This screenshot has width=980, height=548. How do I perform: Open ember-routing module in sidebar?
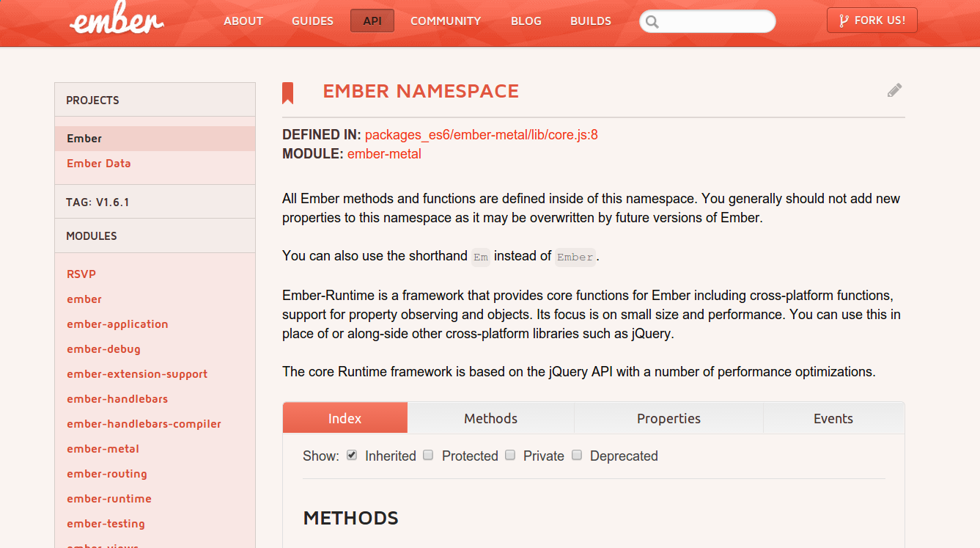coord(107,474)
